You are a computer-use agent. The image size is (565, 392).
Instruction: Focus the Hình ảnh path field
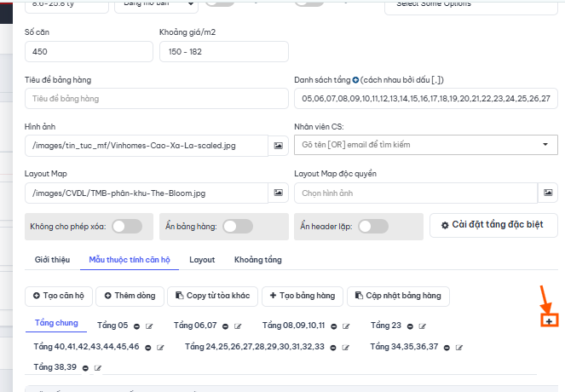(x=147, y=146)
